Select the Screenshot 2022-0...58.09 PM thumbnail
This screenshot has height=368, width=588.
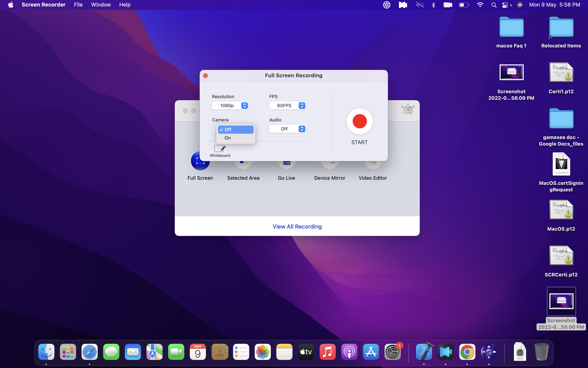click(511, 72)
